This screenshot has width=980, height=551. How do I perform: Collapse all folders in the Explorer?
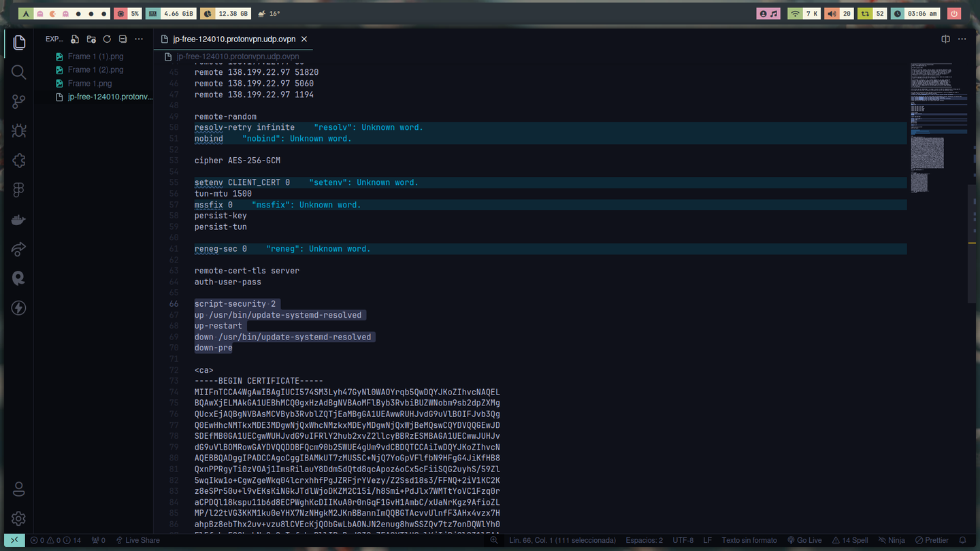(x=122, y=39)
